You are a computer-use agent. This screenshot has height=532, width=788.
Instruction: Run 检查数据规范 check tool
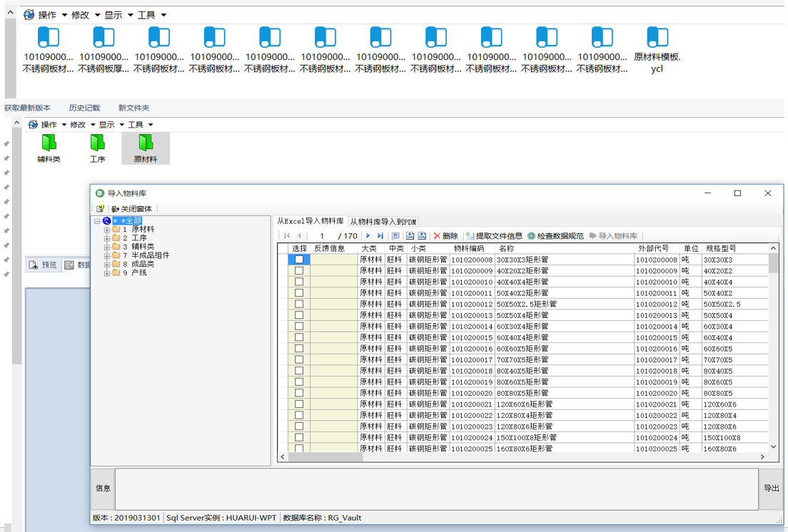click(555, 236)
